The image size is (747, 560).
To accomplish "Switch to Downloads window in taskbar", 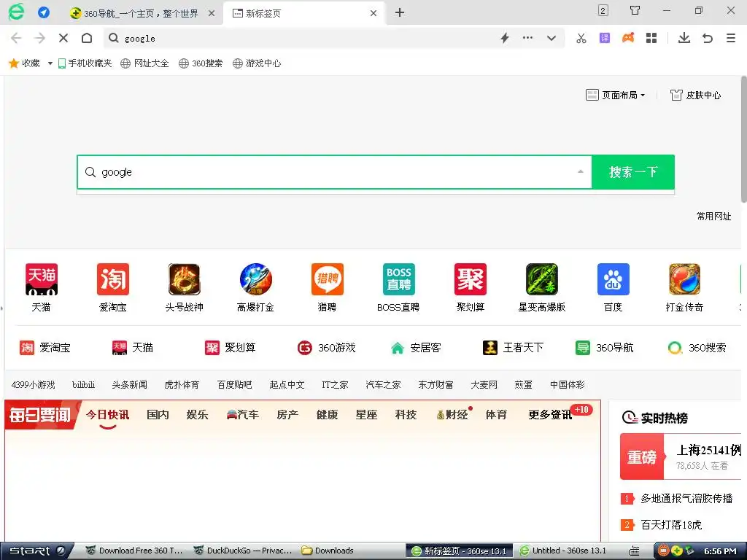I will [329, 551].
